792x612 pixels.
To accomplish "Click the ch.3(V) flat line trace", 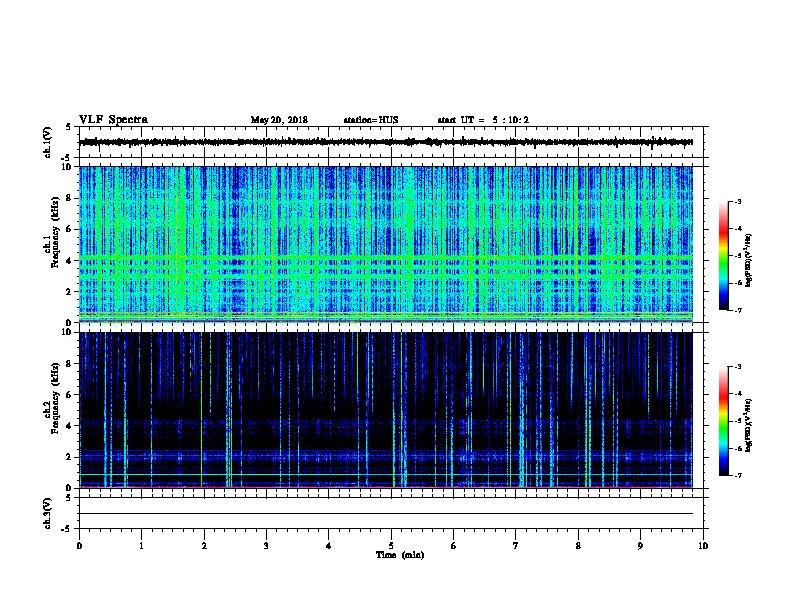I will coord(386,514).
